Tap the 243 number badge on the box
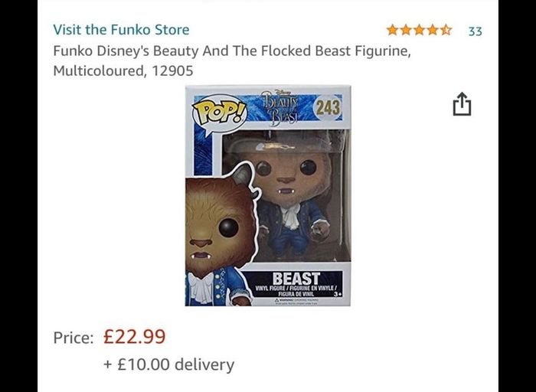536x392 pixels. click(x=328, y=107)
